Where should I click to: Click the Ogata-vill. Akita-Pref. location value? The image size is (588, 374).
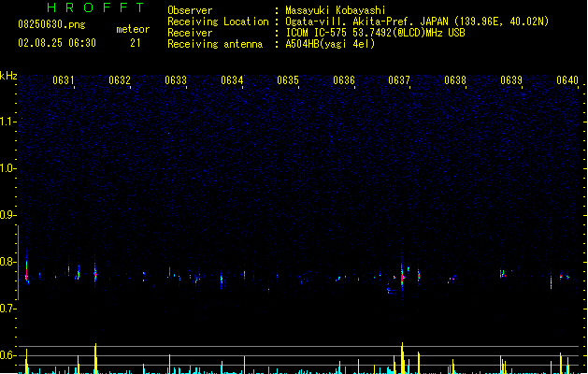pyautogui.click(x=417, y=22)
